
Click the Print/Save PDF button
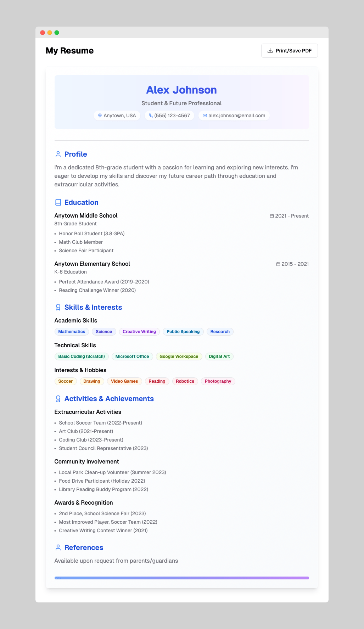(289, 51)
